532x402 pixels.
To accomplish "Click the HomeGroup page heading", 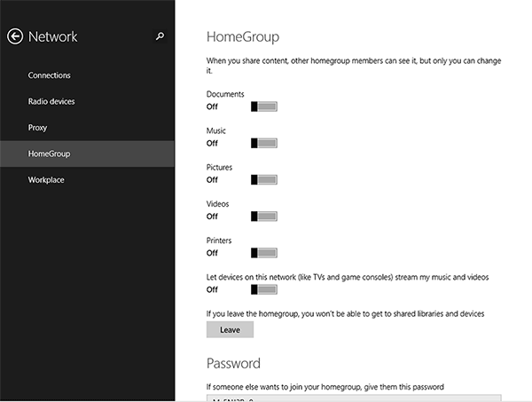I will (242, 36).
